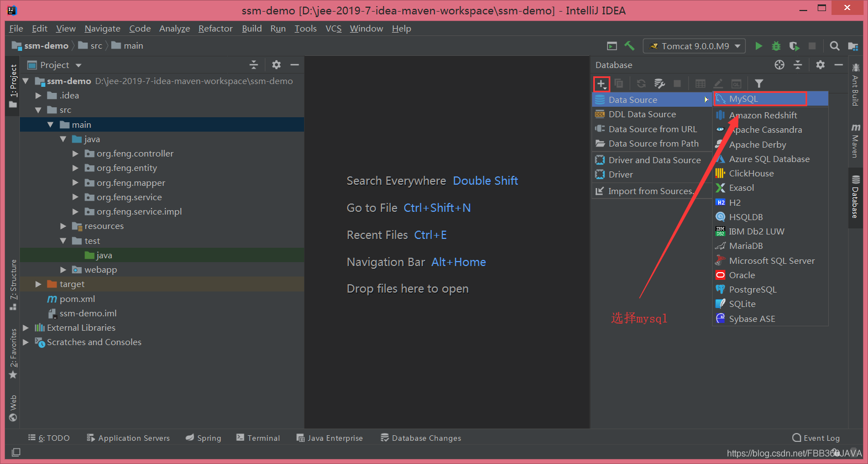Click the Data Source Properties wrench icon
The image size is (868, 464).
[x=659, y=84]
